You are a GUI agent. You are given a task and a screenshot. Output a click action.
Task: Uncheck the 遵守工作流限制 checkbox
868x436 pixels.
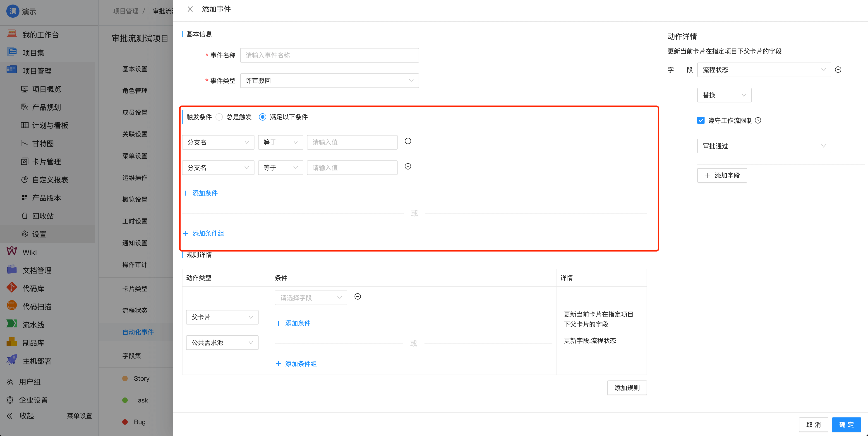(x=700, y=120)
